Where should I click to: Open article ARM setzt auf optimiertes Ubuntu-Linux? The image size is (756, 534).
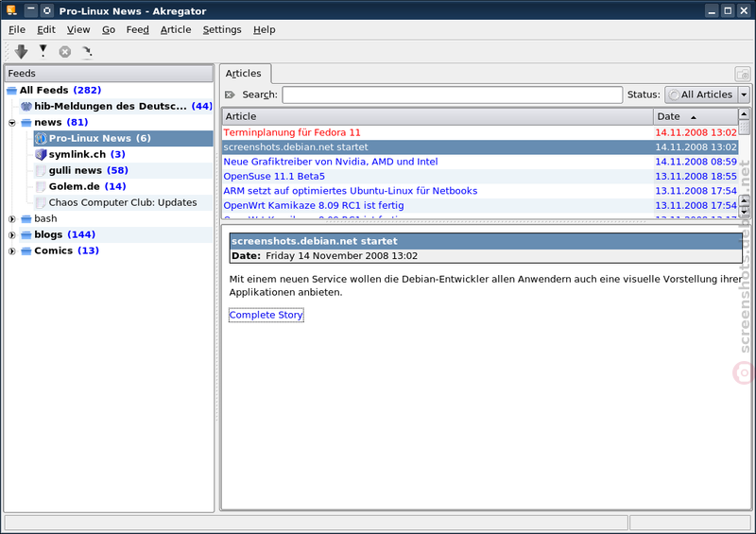pos(351,191)
